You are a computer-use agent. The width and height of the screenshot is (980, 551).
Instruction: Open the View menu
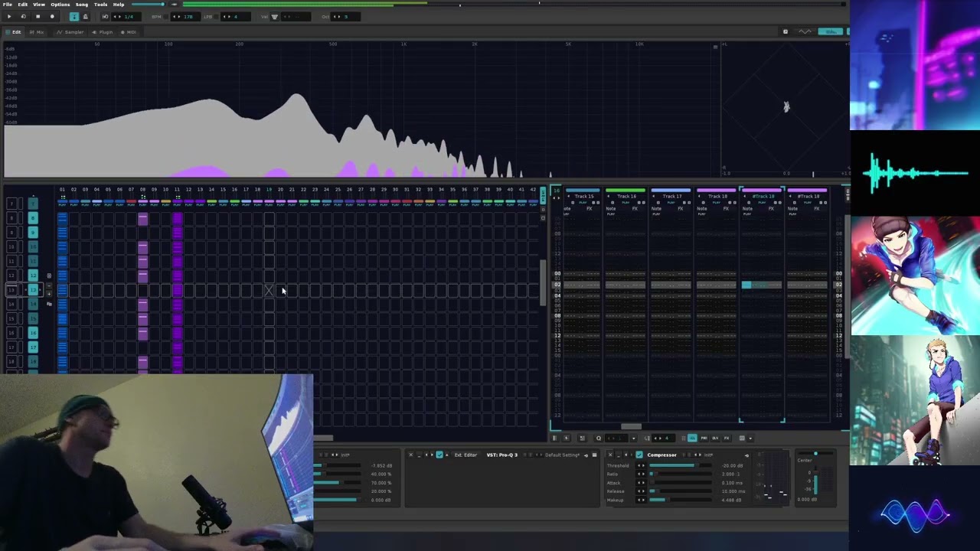point(39,5)
